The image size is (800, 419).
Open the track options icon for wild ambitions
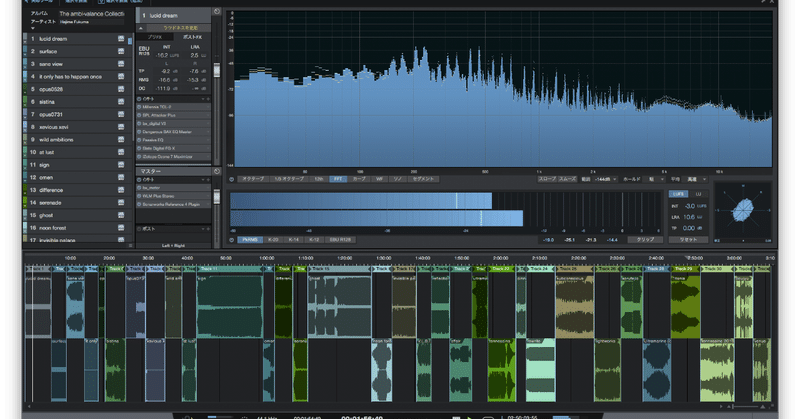tap(121, 139)
